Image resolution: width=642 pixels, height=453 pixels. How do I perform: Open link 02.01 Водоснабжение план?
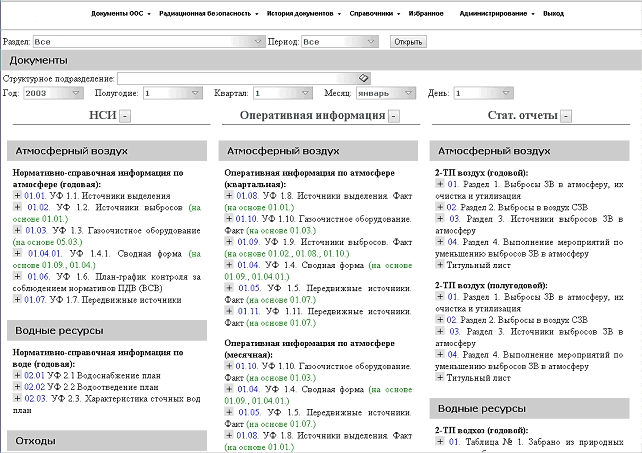(x=34, y=375)
